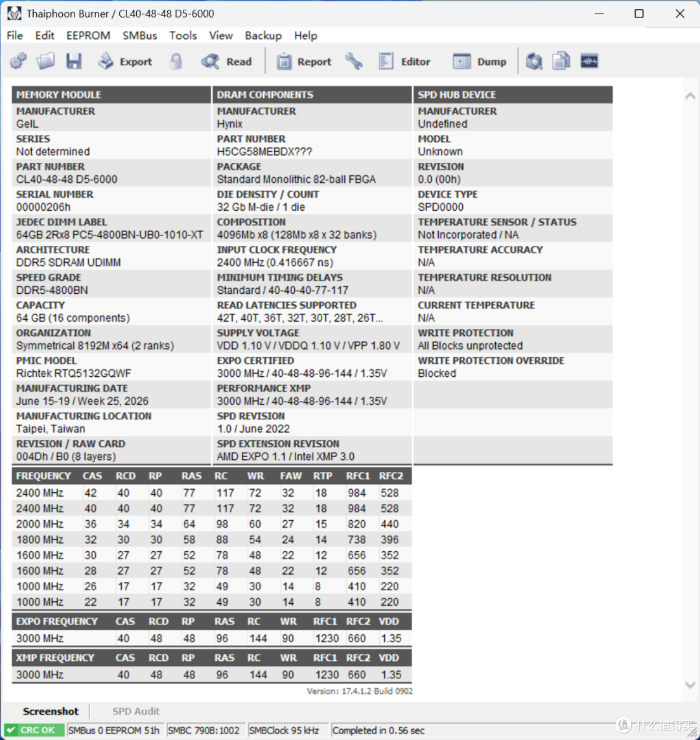Click the padlock write-protection icon
Screen dimensions: 700x740
coord(176,62)
